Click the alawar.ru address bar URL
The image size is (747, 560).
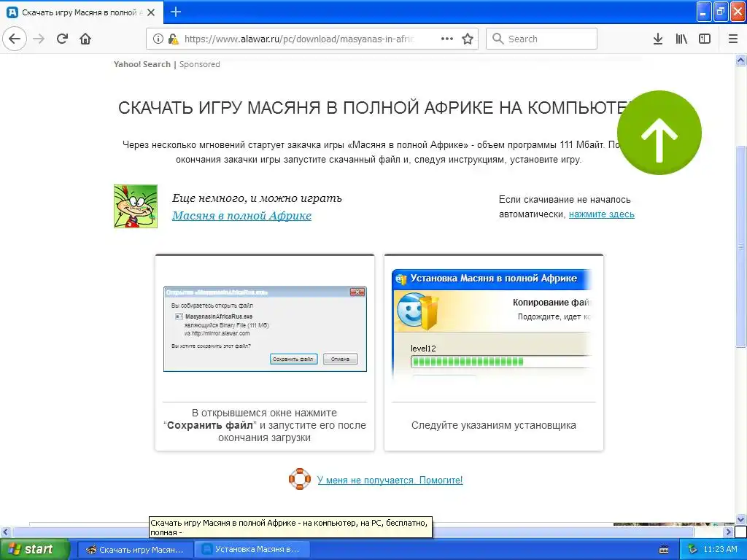[x=299, y=39]
